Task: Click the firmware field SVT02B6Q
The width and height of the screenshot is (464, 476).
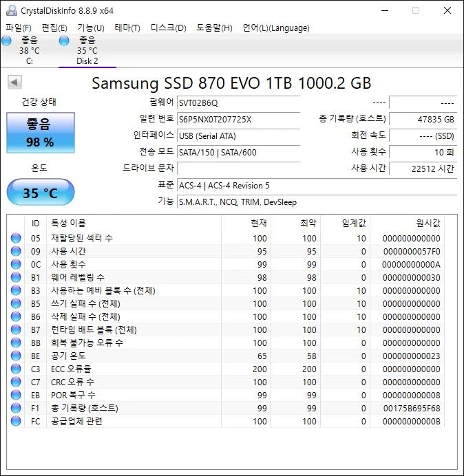Action: (x=238, y=103)
